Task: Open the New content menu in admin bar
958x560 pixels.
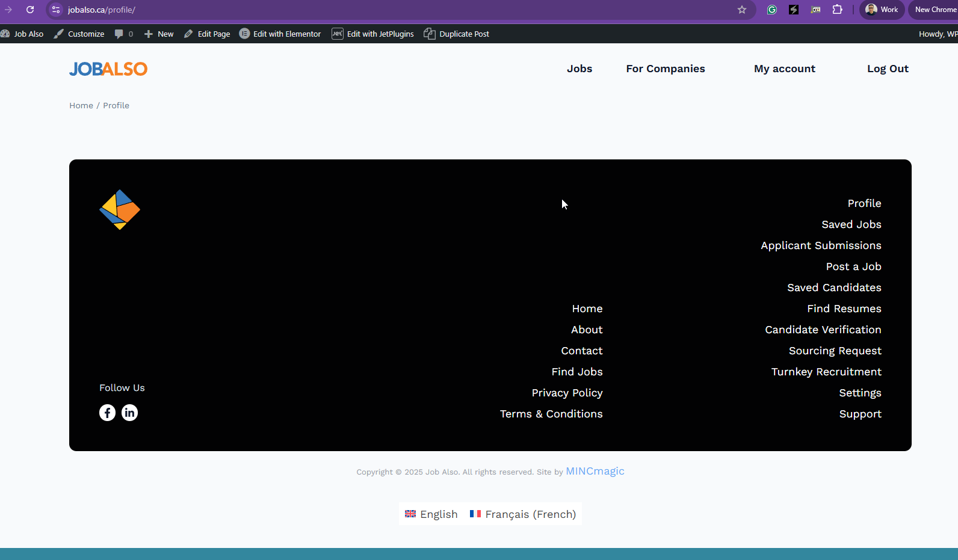Action: click(x=159, y=34)
